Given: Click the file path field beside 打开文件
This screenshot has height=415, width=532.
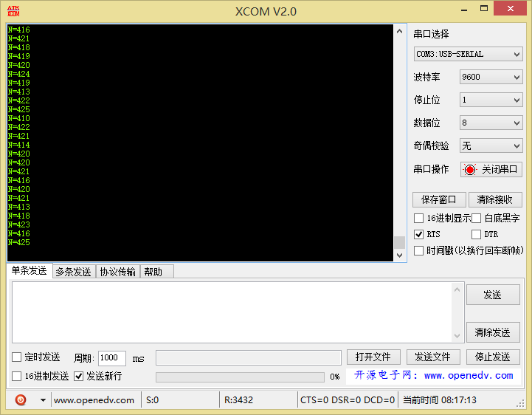Looking at the screenshot, I should click(x=249, y=358).
